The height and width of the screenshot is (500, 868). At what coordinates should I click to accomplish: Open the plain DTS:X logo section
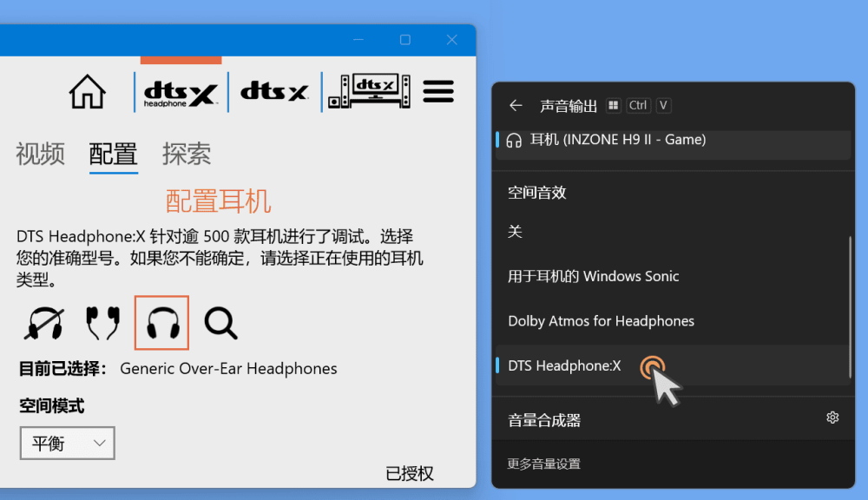(x=274, y=91)
